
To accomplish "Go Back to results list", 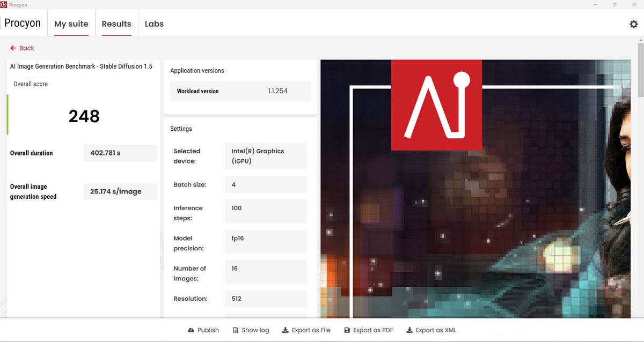I will (x=22, y=48).
